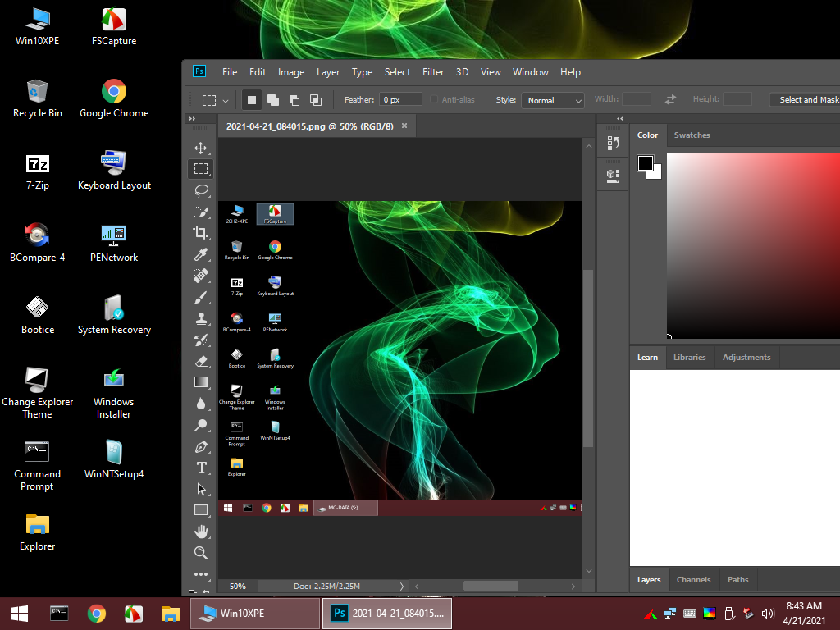This screenshot has height=630, width=840.
Task: Select the Spot Healing Brush tool
Action: (x=201, y=276)
